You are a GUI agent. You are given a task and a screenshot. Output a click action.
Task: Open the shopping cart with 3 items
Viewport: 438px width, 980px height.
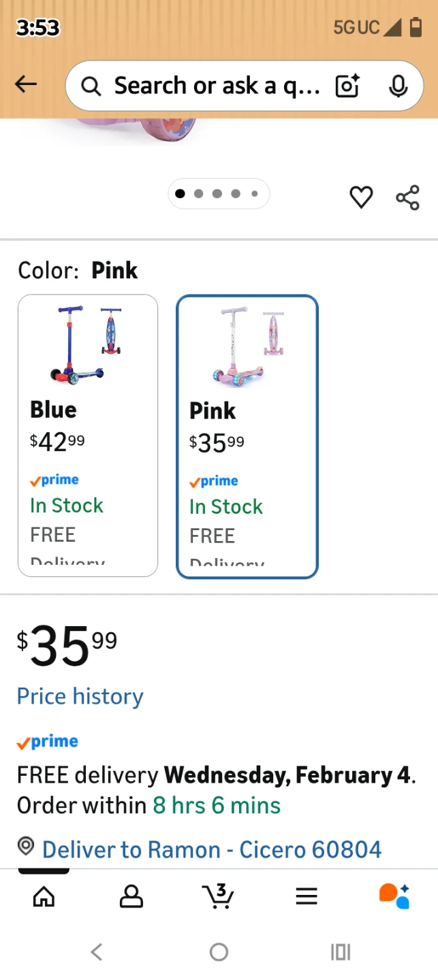coord(219,896)
